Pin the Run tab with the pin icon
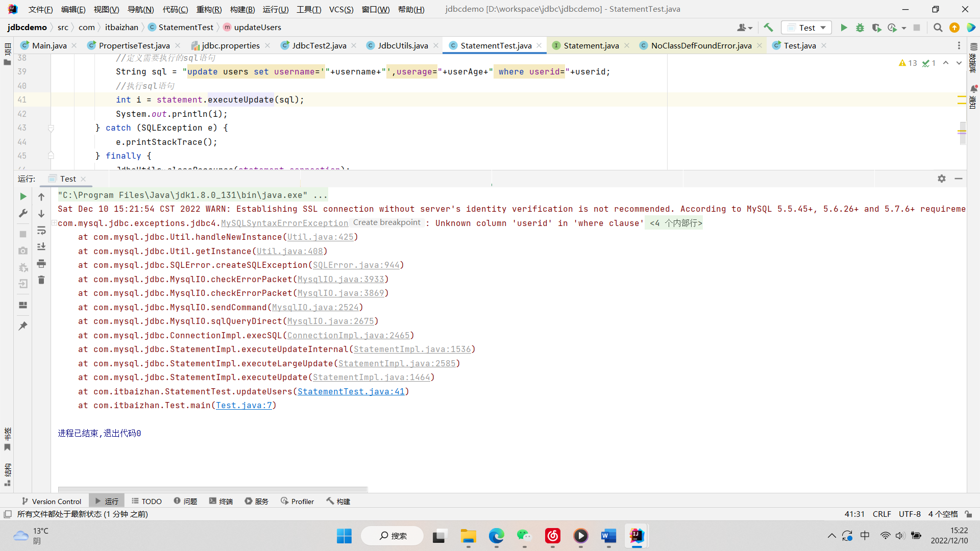 [x=23, y=325]
